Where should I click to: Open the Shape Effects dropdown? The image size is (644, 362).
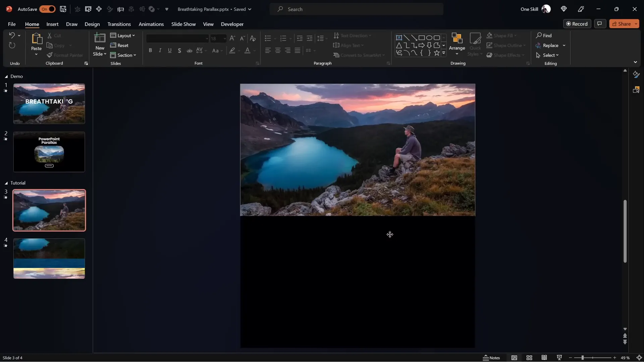click(x=506, y=55)
